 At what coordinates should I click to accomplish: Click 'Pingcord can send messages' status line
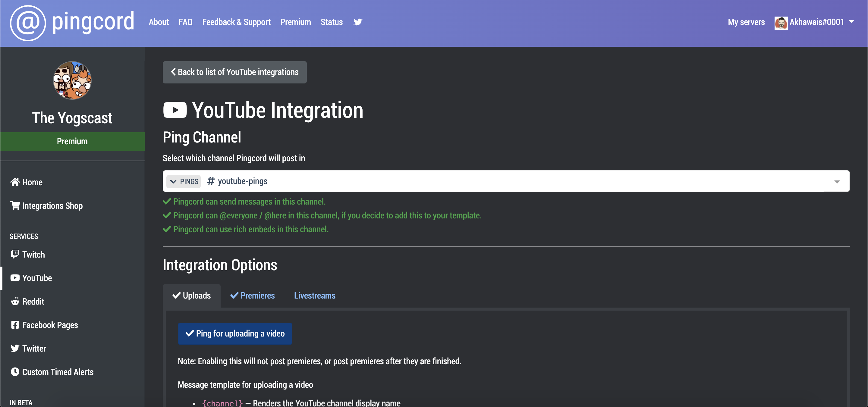coord(244,202)
